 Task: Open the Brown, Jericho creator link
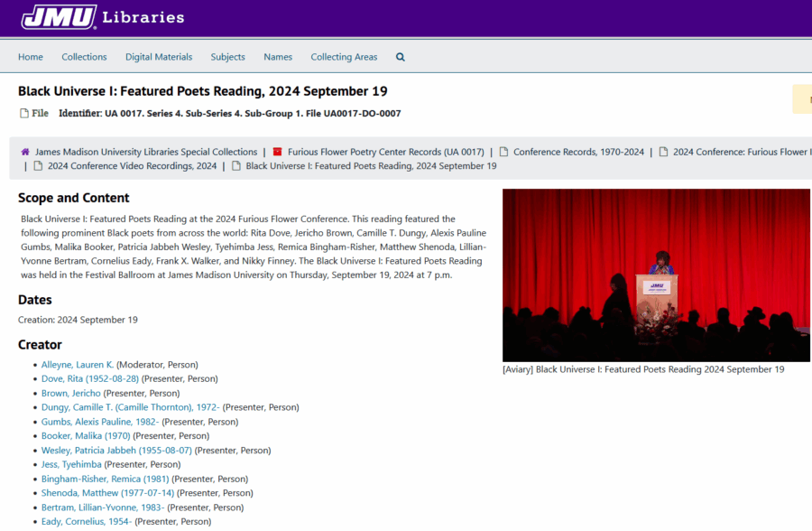tap(71, 393)
